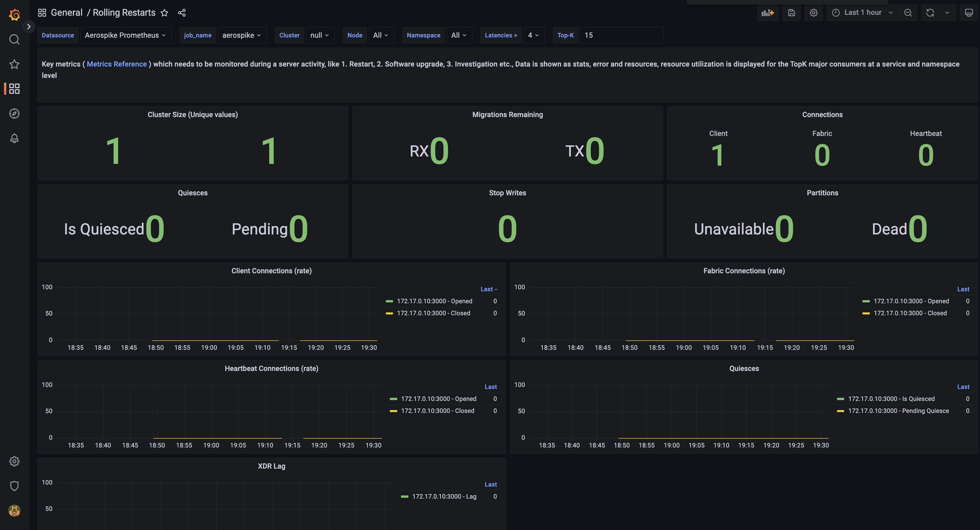Star the Rolling Restarts dashboard
Viewport: 980px width, 530px height.
coord(164,13)
